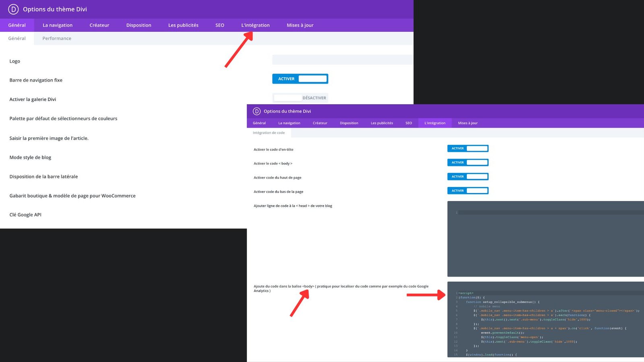644x362 pixels.
Task: Open the SEO tab in the front window
Action: 409,123
